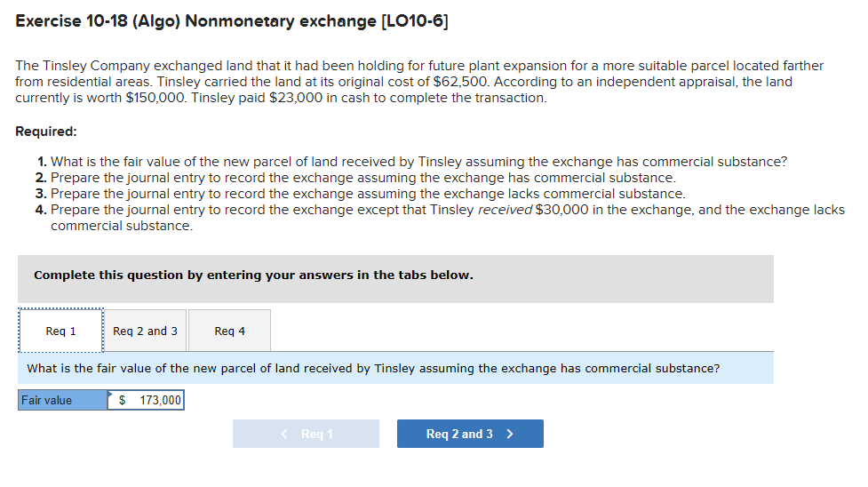
Task: Click the Tinsley Company problem description paragraph
Action: 419,82
